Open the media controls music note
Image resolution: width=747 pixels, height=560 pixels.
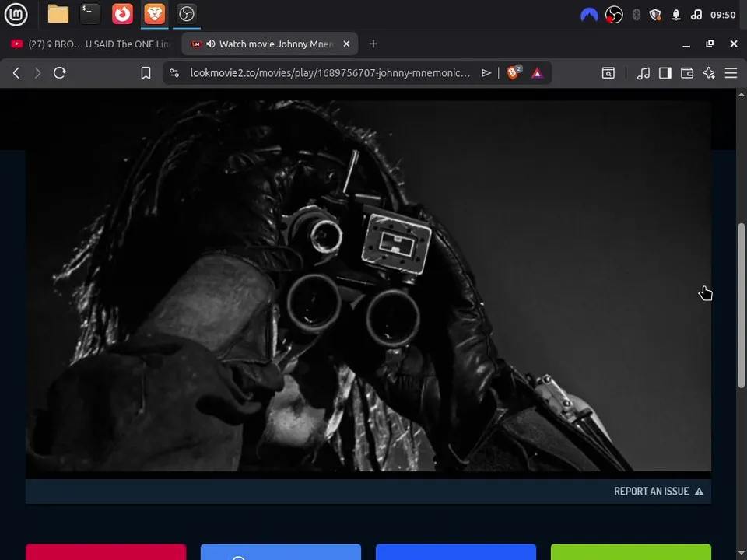point(644,73)
